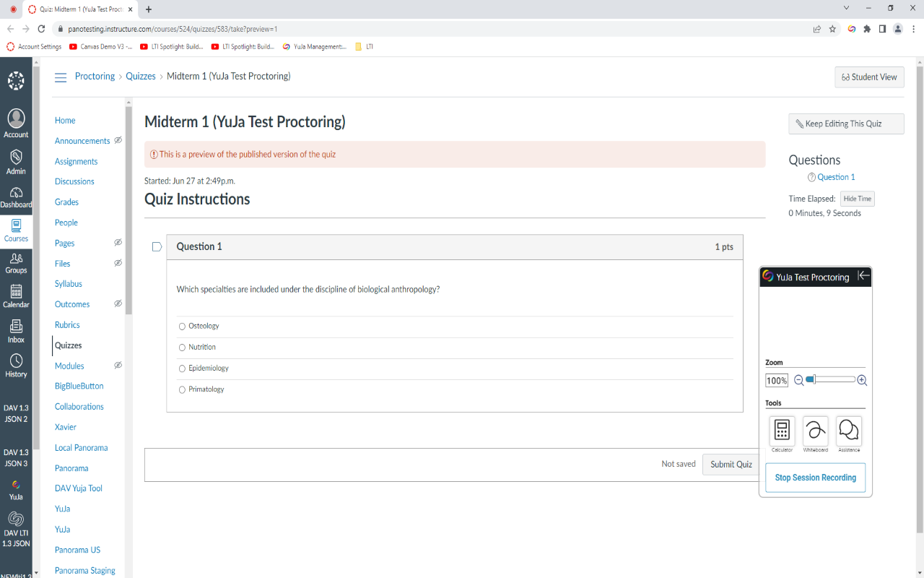The width and height of the screenshot is (924, 578).
Task: Open the Admin global nav item
Action: pyautogui.click(x=16, y=162)
